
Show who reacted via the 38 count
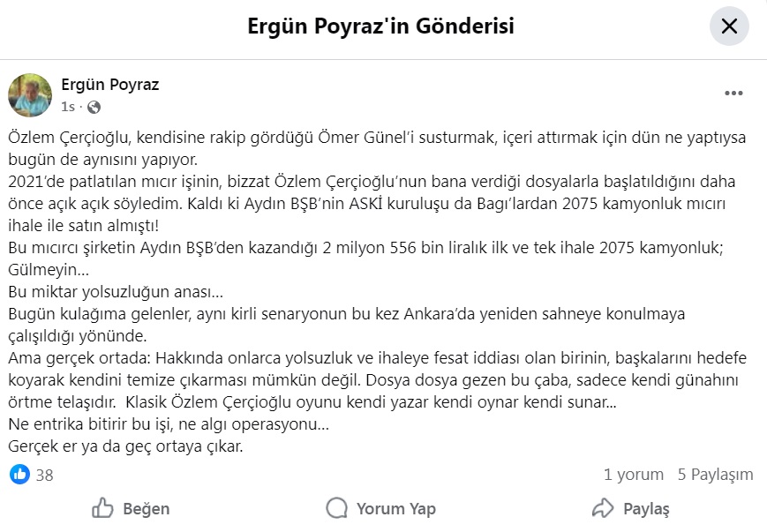[44, 475]
